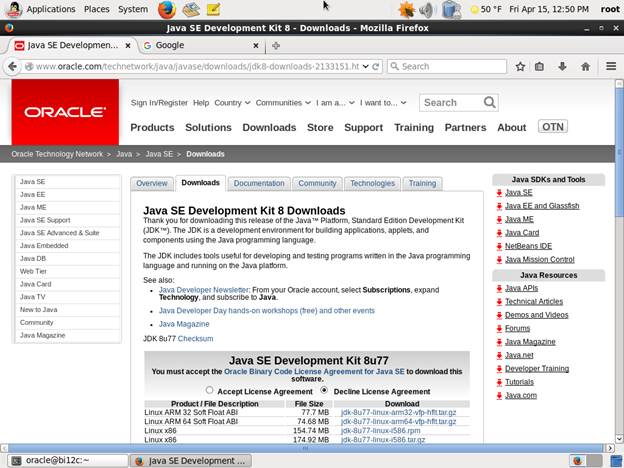Screen dimensions: 624x468
Task: Select Accept License Agreement radio button
Action: [210, 391]
